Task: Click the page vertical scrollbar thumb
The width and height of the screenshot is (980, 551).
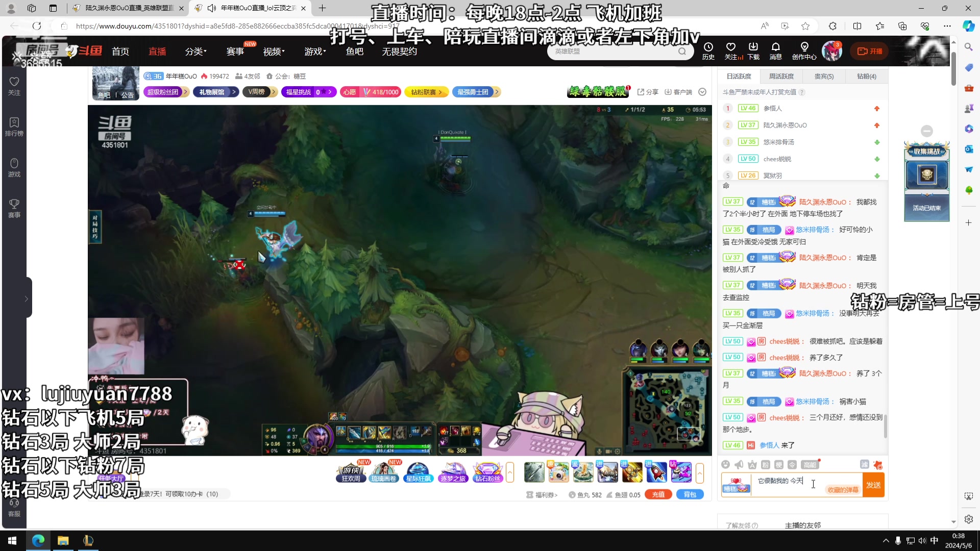Action: (953, 69)
